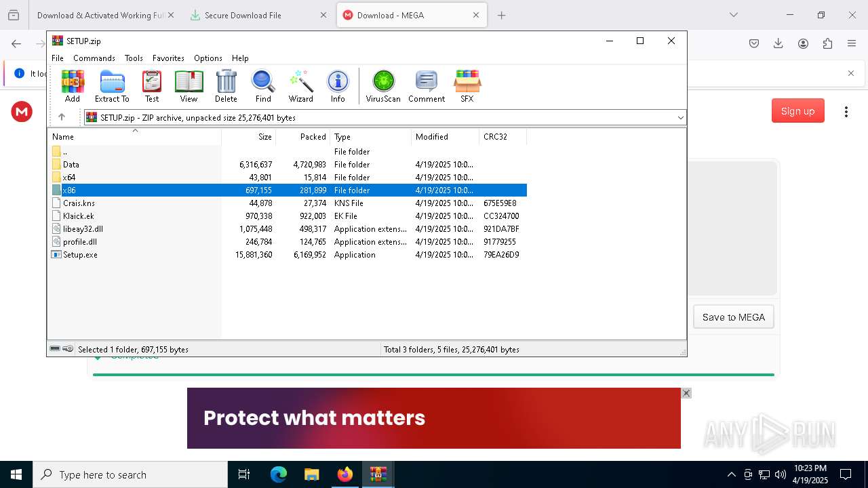Click the Protect what matters banner

point(434,418)
